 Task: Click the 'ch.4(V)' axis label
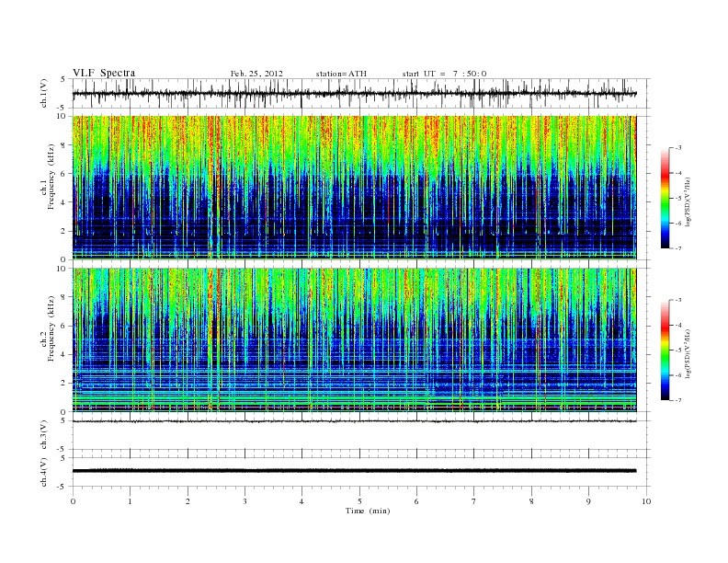pos(44,472)
